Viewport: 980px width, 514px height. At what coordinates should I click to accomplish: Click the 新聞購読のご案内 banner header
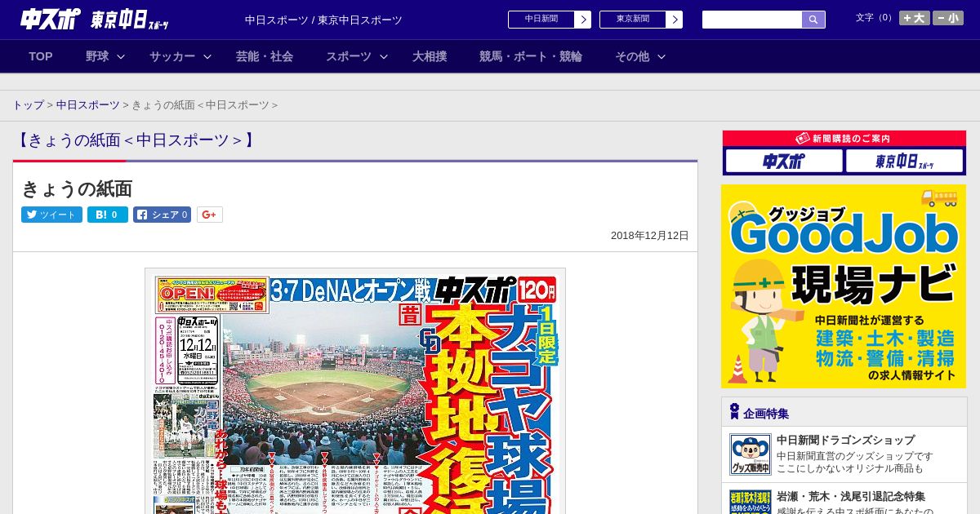[x=844, y=139]
